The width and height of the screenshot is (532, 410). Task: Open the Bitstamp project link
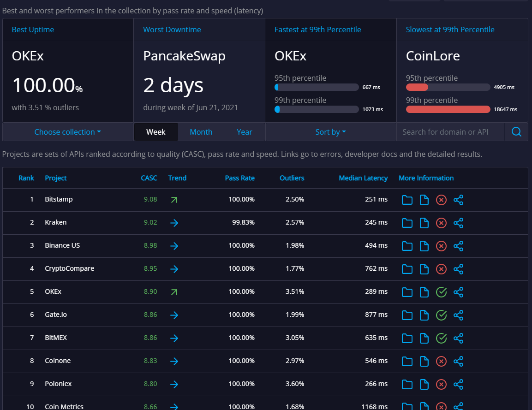(59, 199)
